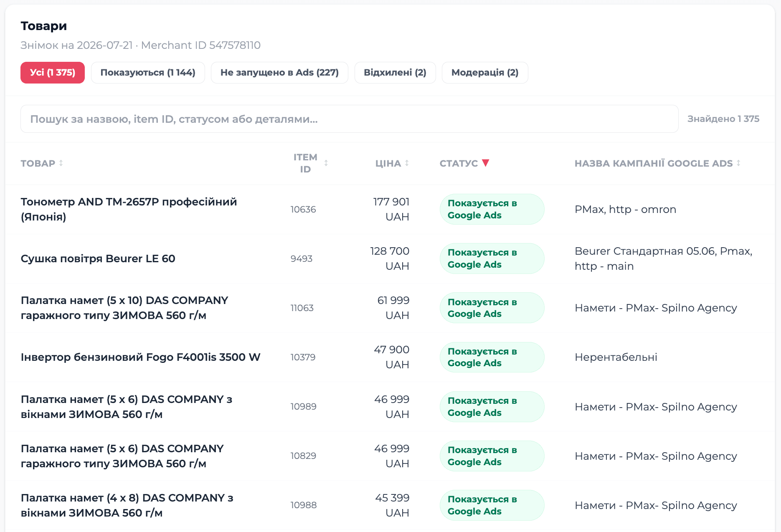Filter by Модерація (2)

(485, 73)
